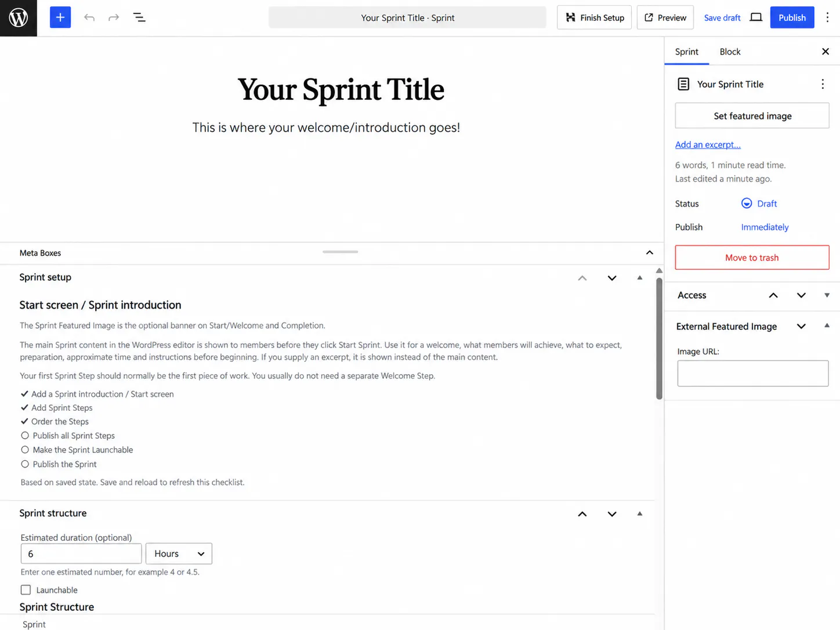840x630 pixels.
Task: Switch to the Sprint sidebar tab
Action: (687, 52)
